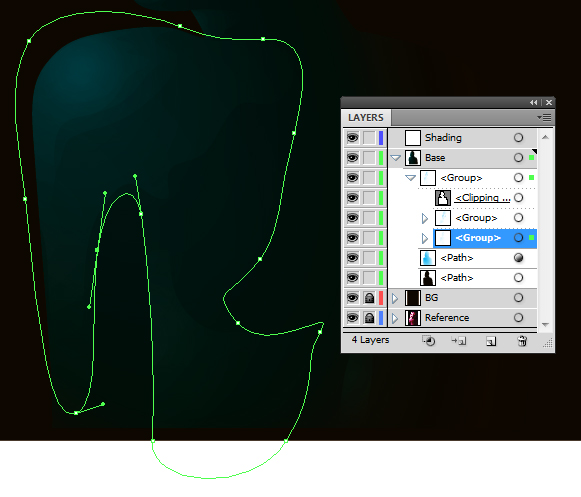Screen dimensions: 581x497
Task: Close the Layers panel with the X
Action: (549, 102)
